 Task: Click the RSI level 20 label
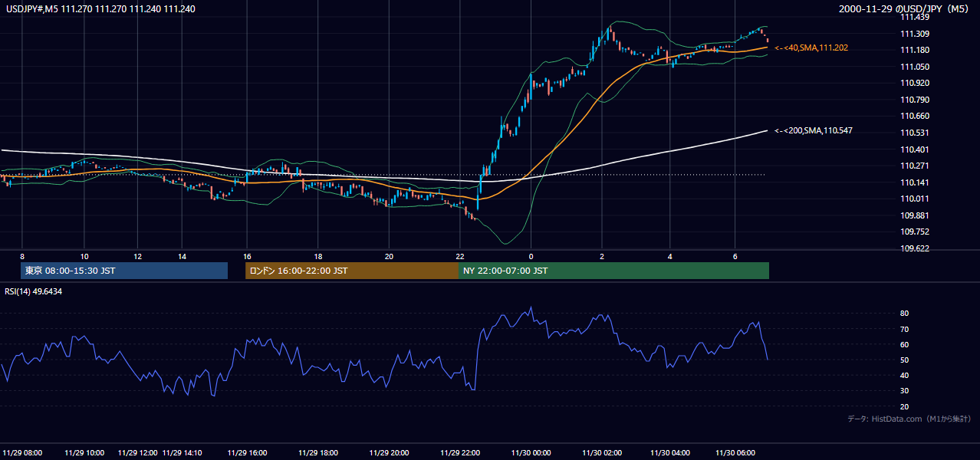point(904,406)
